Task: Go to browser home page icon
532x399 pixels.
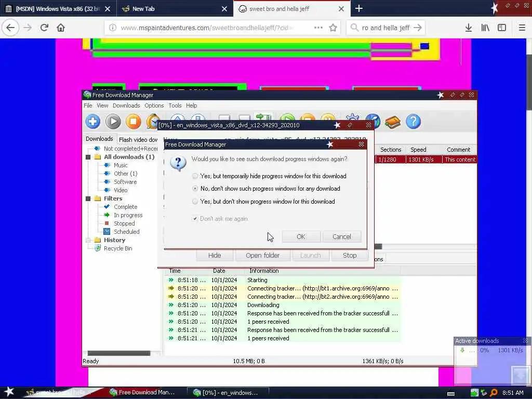Action: coord(61,28)
